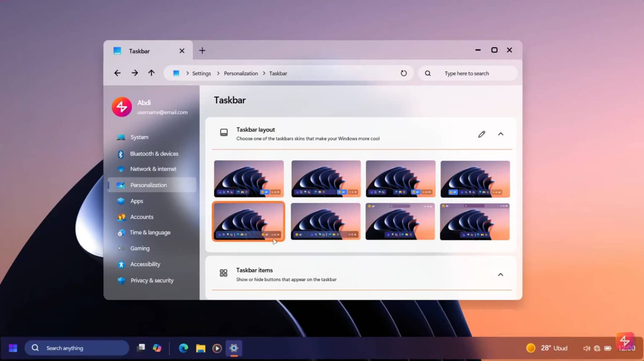Collapse the Taskbar items section
The height and width of the screenshot is (361, 644).
point(501,274)
